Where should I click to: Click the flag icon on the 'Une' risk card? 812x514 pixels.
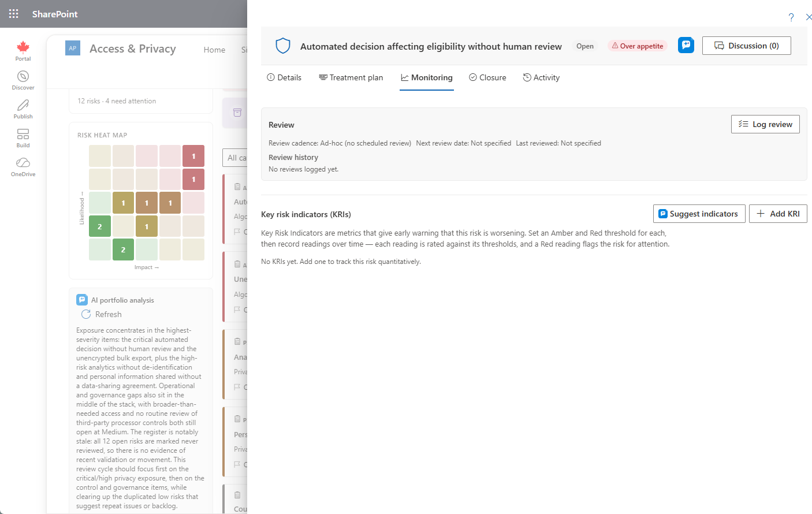(x=237, y=310)
